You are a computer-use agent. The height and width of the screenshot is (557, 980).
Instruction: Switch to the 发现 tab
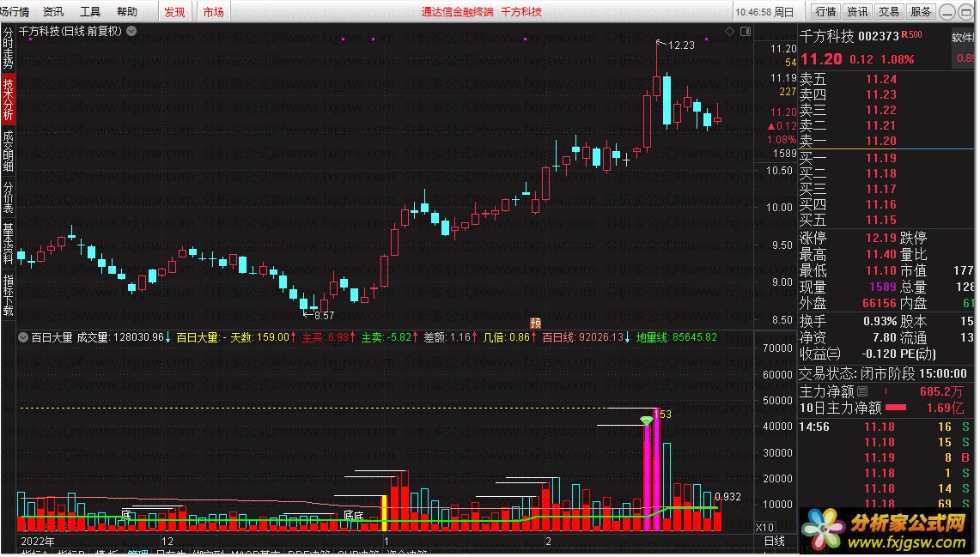tap(174, 12)
